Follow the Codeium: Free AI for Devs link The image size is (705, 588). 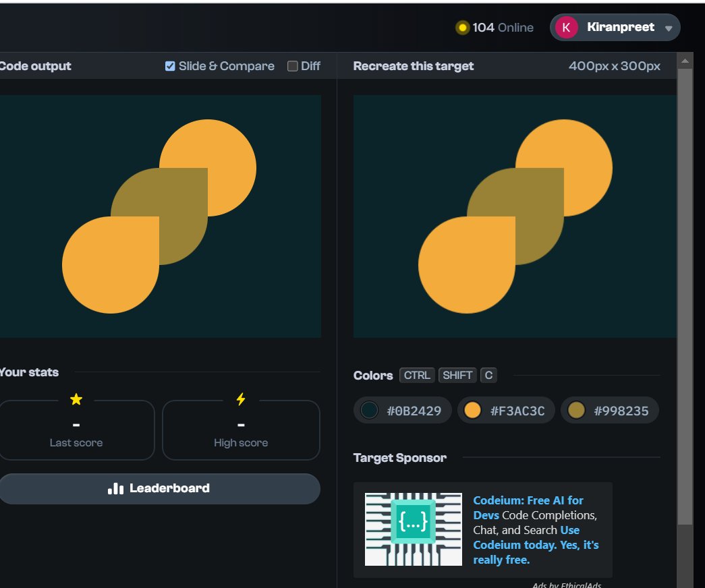[x=528, y=508]
